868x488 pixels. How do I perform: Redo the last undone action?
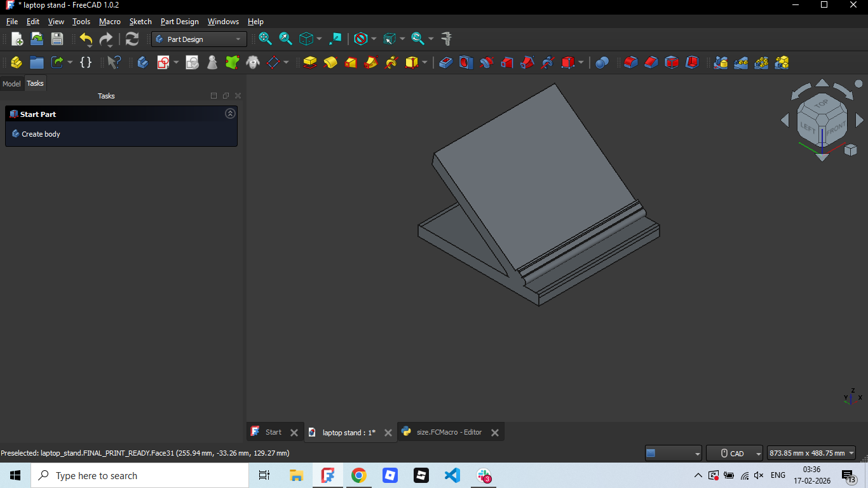[x=106, y=39]
